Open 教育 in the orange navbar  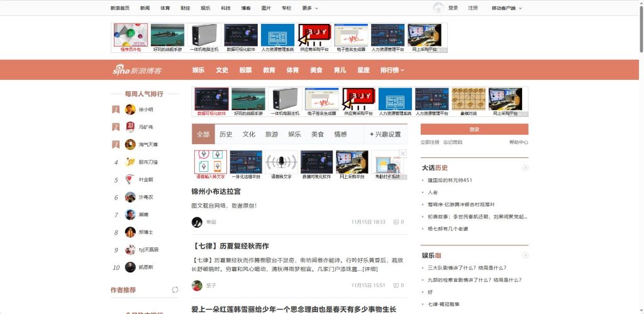tap(269, 70)
